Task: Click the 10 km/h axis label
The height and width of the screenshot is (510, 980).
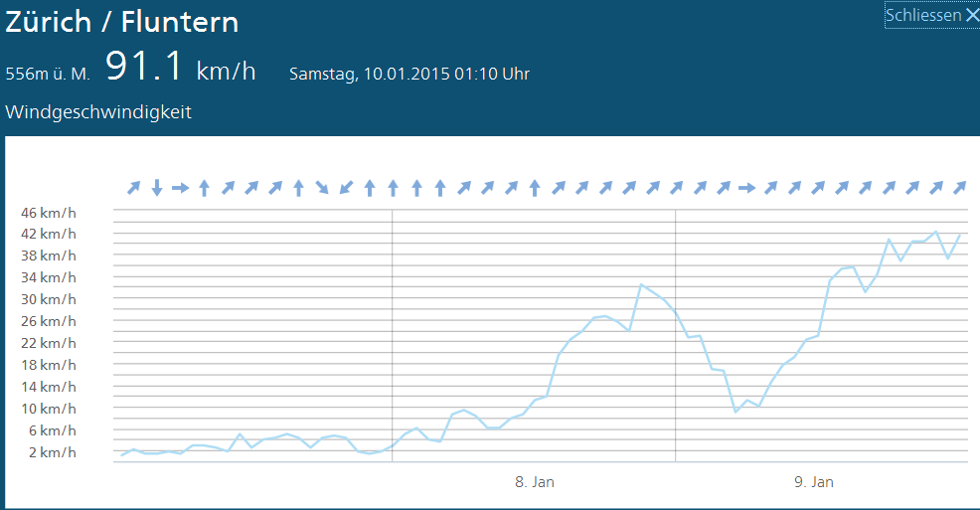Action: click(49, 409)
